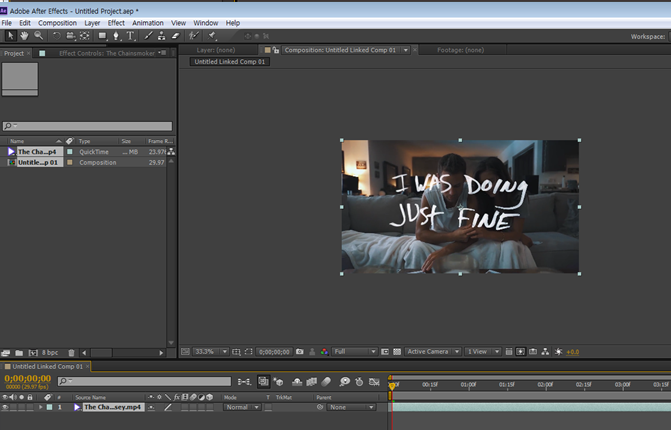Open the File menu
671x430 pixels.
[7, 23]
